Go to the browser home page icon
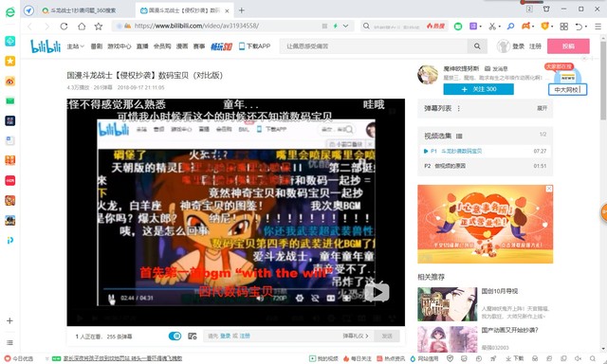Viewport: 607px width, 364px height. tap(82, 27)
